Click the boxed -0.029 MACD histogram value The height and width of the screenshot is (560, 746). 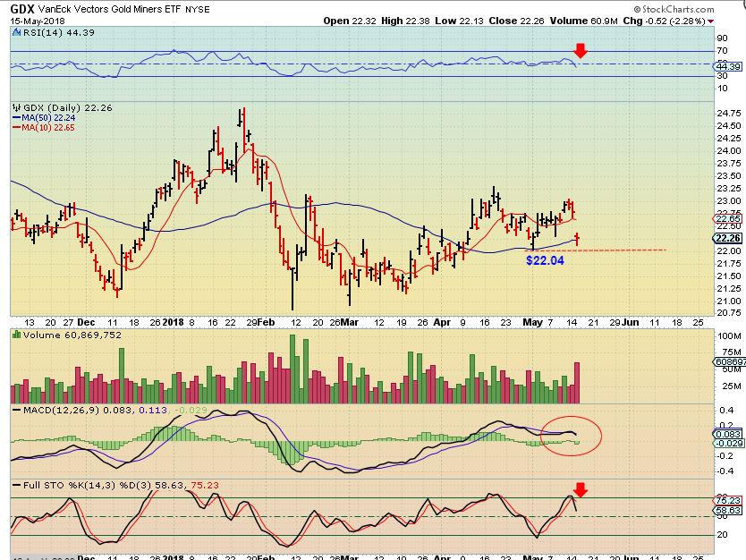point(728,443)
